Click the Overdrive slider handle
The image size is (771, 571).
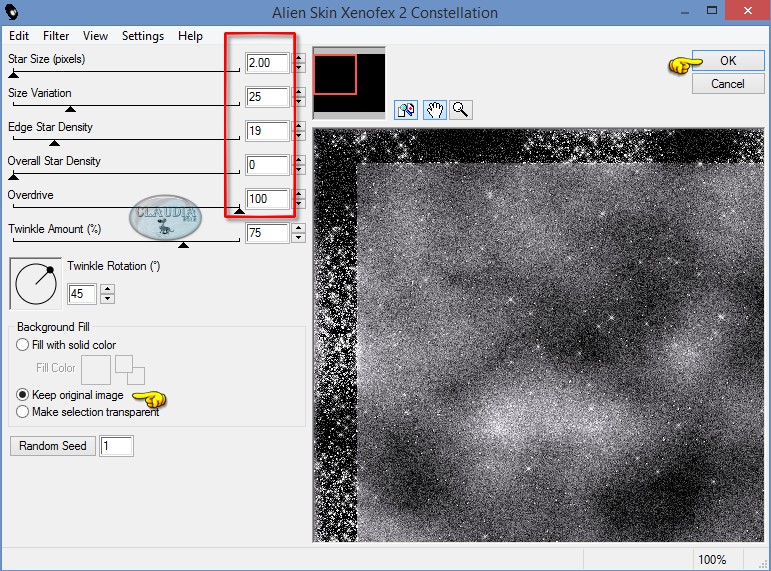coord(239,210)
